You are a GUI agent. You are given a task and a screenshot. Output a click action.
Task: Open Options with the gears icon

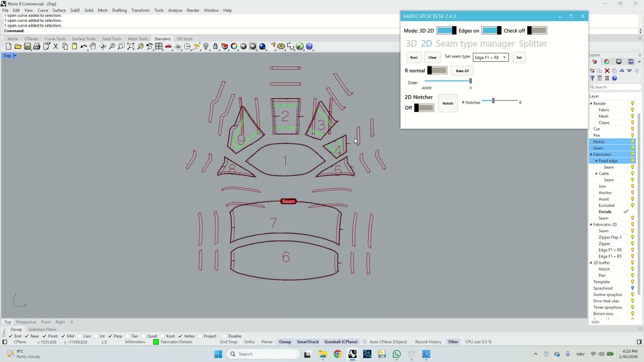pos(281,46)
